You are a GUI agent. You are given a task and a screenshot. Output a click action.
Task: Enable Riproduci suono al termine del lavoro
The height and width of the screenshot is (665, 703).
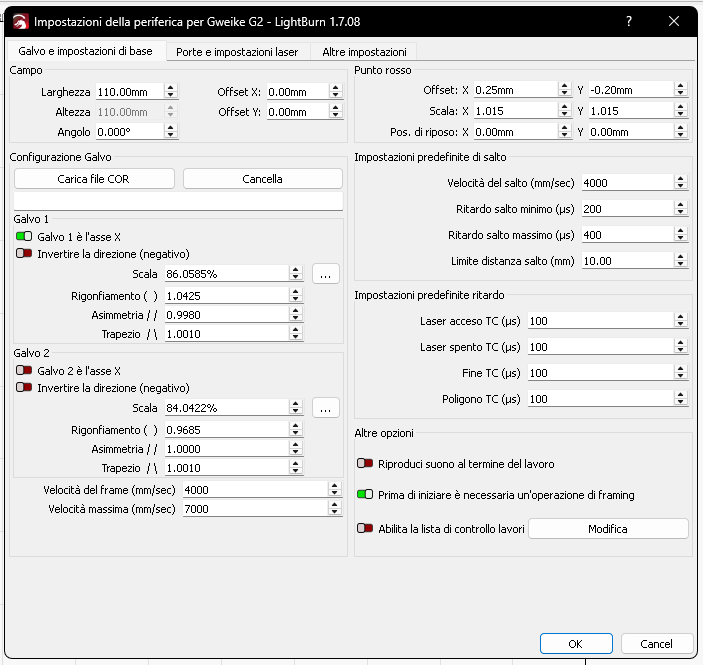click(x=365, y=464)
